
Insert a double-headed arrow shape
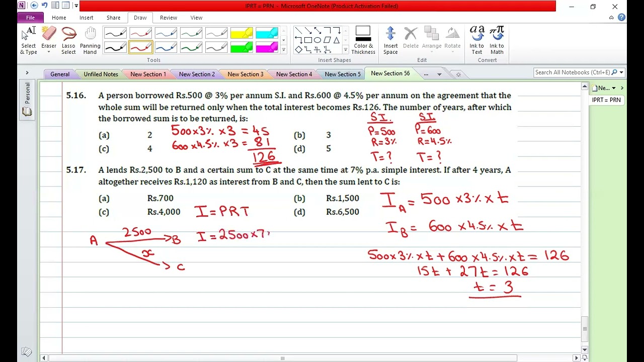click(x=317, y=30)
